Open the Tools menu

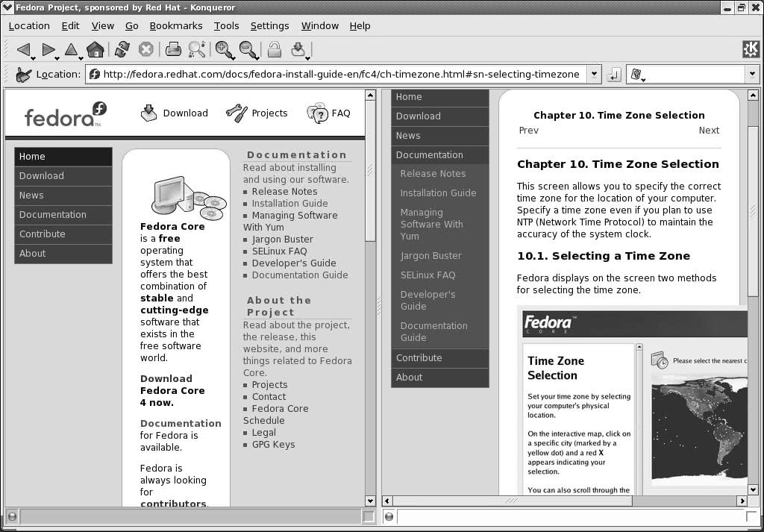[226, 26]
